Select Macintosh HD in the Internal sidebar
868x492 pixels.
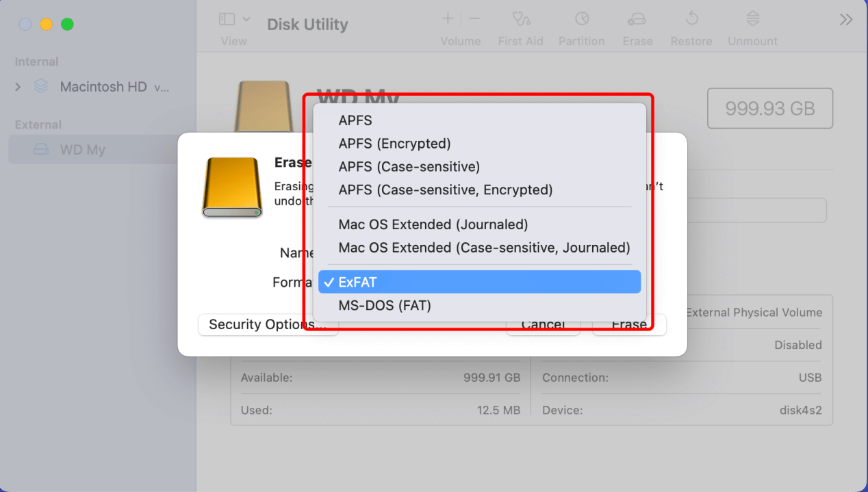coord(103,87)
